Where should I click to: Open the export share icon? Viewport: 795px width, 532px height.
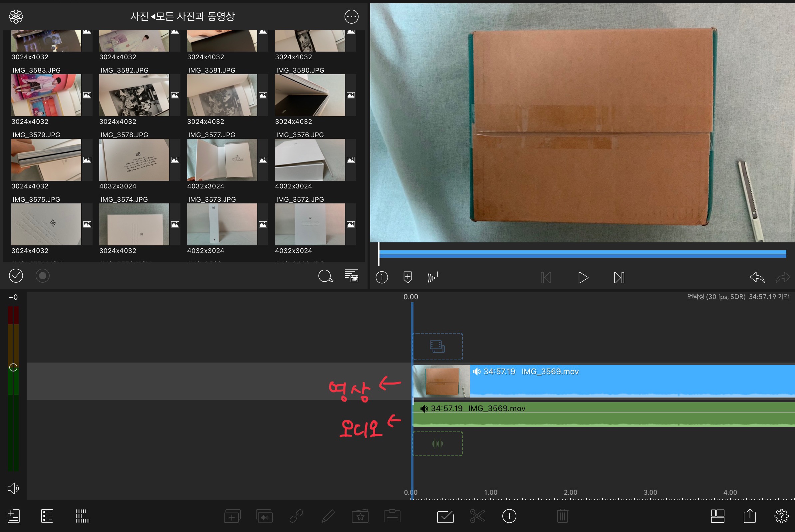pyautogui.click(x=749, y=516)
